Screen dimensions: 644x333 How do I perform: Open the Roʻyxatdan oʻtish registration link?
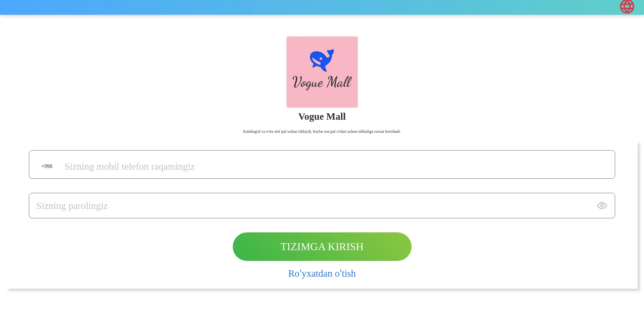322,274
